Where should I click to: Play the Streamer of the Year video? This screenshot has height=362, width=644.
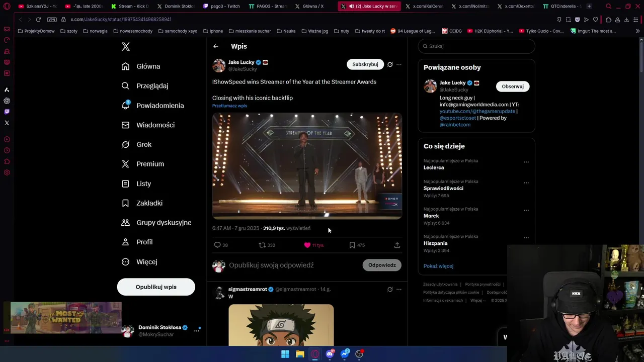tap(307, 166)
